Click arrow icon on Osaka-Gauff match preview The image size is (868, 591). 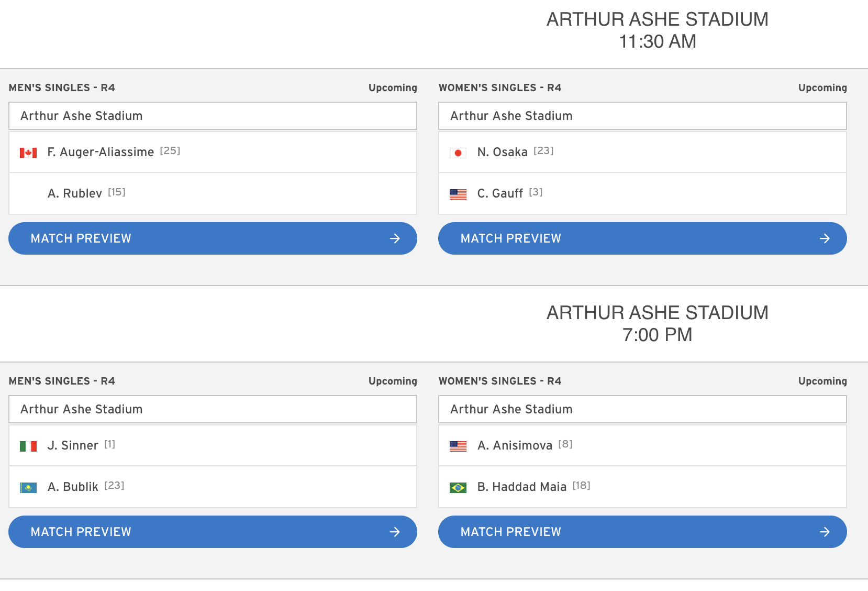(825, 238)
